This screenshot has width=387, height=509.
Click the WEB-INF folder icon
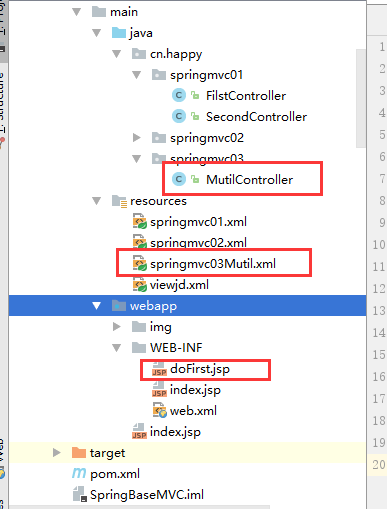(139, 348)
